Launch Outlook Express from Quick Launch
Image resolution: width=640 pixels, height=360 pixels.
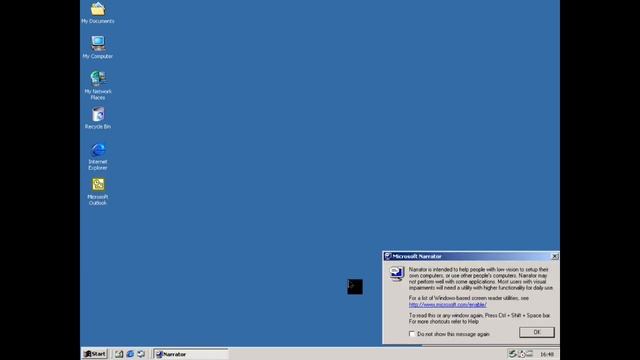(141, 354)
